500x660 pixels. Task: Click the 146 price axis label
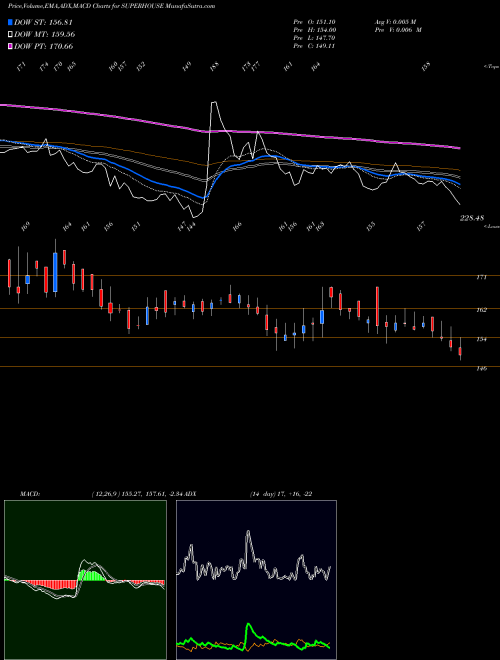481,368
